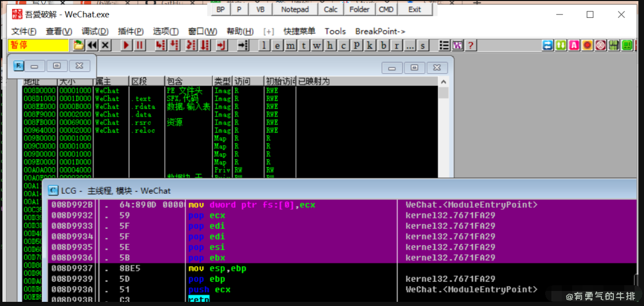
Task: Open the 调试(D) menu
Action: [x=95, y=31]
